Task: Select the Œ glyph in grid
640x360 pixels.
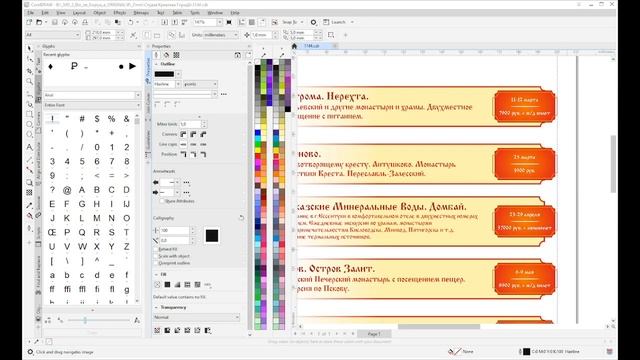Action: tap(52, 232)
